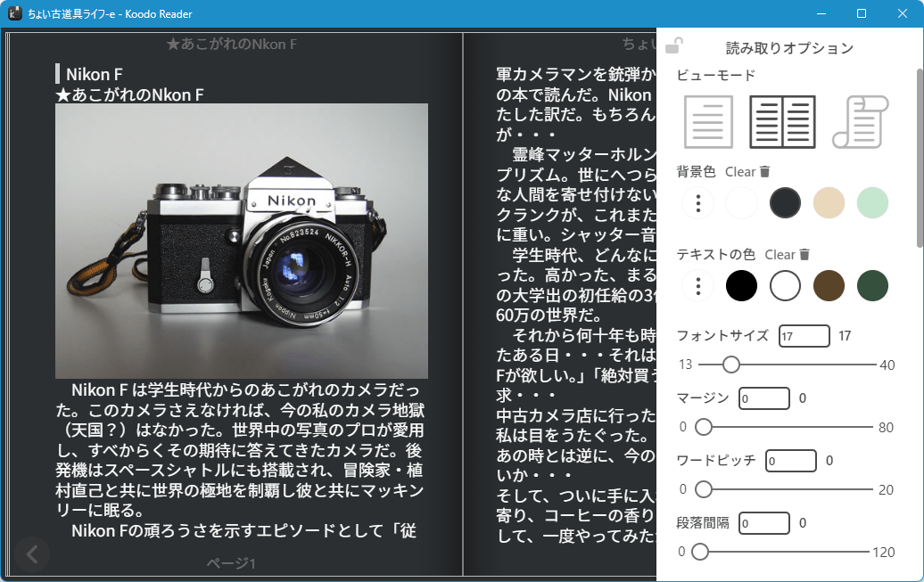Viewport: 924px width, 582px height.
Task: Choose white background color swatch
Action: click(x=741, y=203)
